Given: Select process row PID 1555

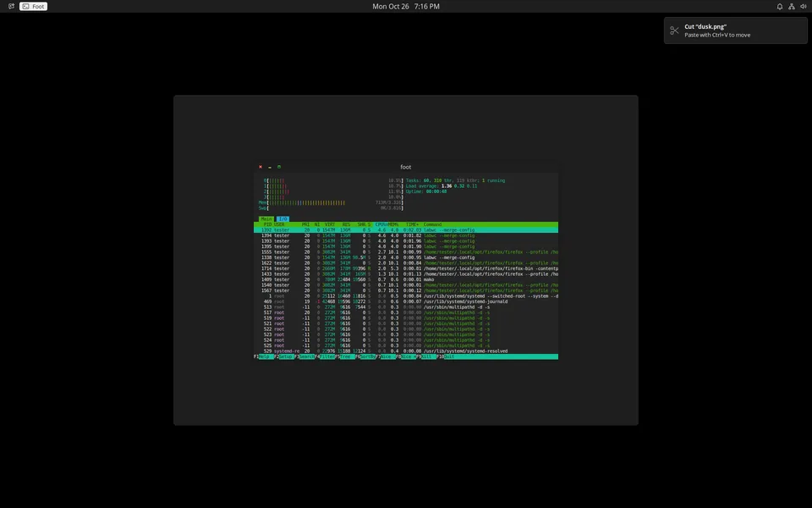Looking at the screenshot, I should point(406,252).
